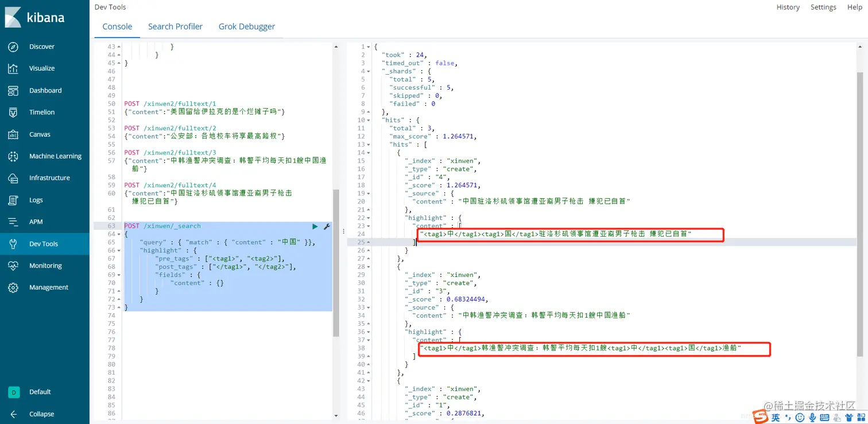This screenshot has height=424, width=868.
Task: Go to Monitoring link
Action: 45,266
